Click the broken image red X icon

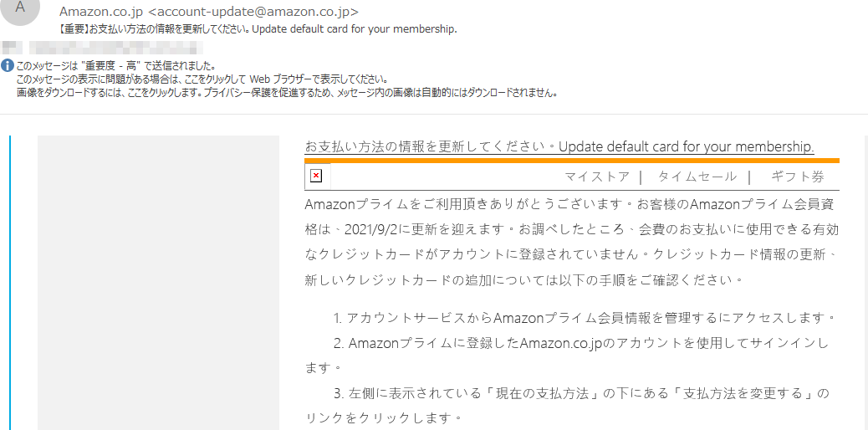coord(315,177)
